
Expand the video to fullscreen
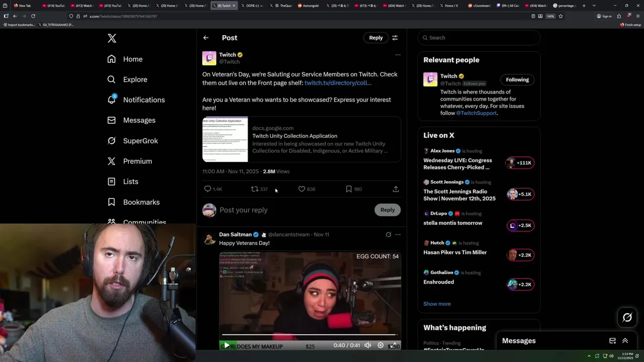pyautogui.click(x=394, y=345)
